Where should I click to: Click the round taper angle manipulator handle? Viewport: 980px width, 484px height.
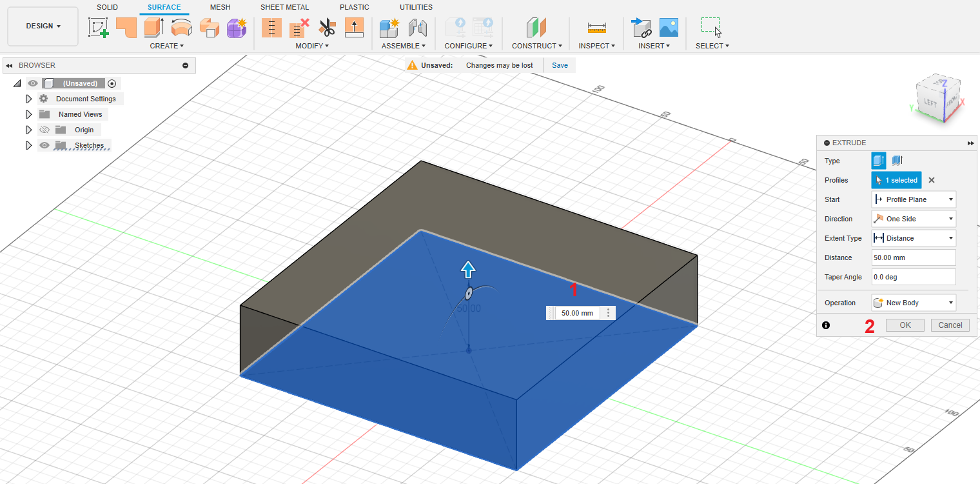[469, 294]
